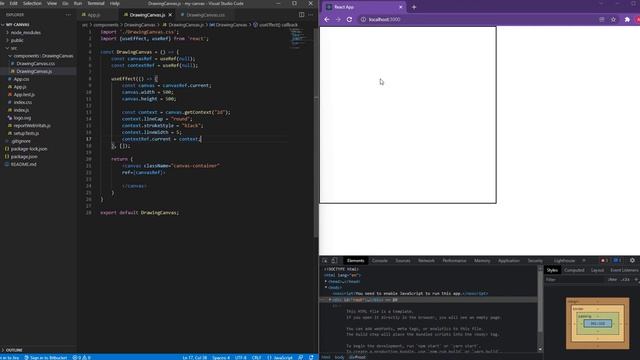
Task: Open logo.svg in the explorer
Action: (22, 118)
